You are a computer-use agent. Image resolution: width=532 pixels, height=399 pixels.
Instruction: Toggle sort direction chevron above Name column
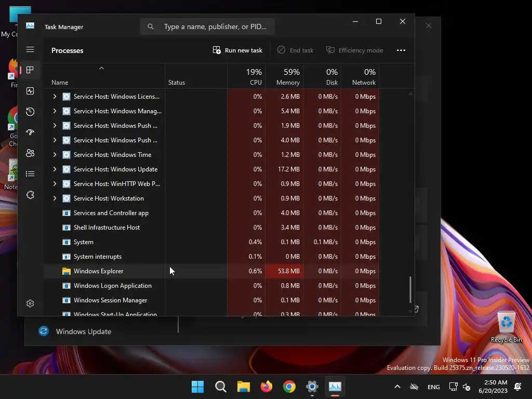(x=101, y=68)
